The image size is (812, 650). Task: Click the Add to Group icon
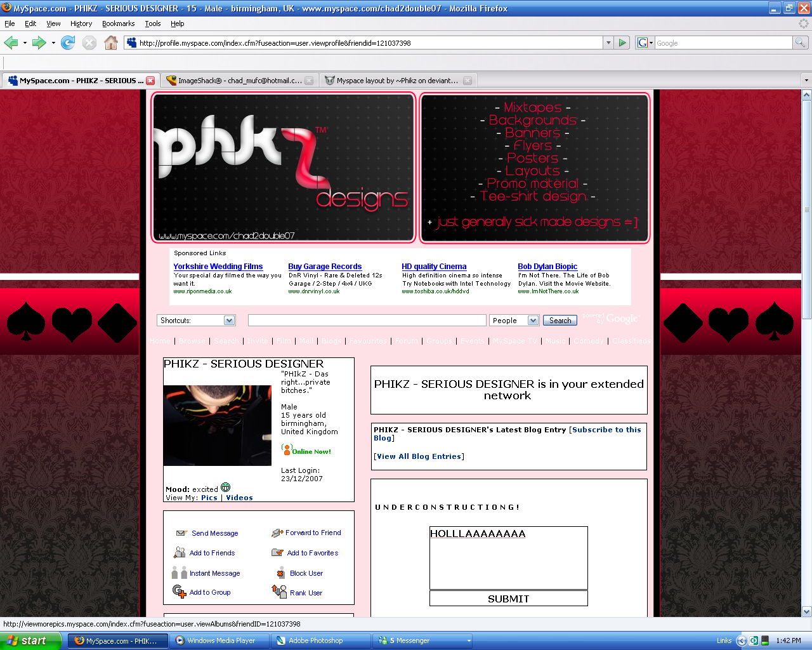(180, 592)
